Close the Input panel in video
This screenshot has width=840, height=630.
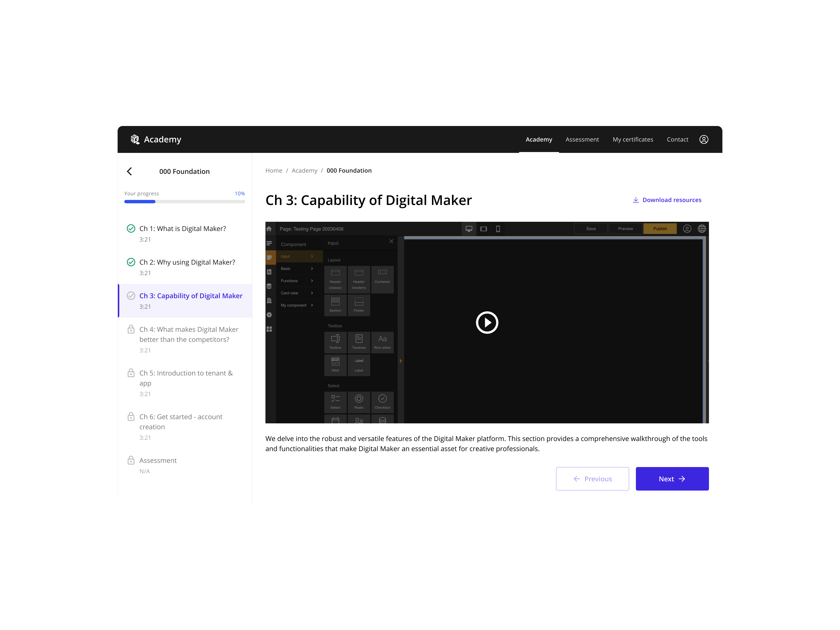[391, 241]
